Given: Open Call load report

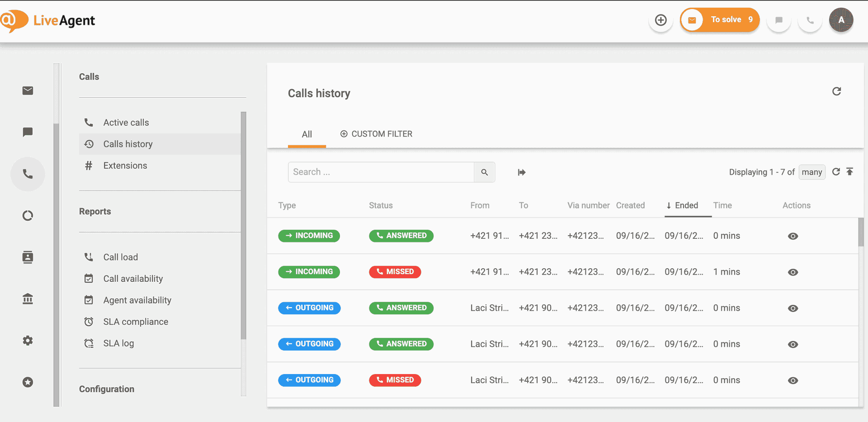Looking at the screenshot, I should pyautogui.click(x=160, y=257).
